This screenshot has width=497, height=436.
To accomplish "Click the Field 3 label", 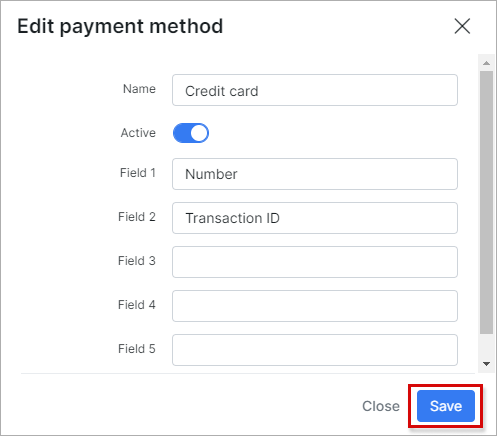I will (x=137, y=261).
